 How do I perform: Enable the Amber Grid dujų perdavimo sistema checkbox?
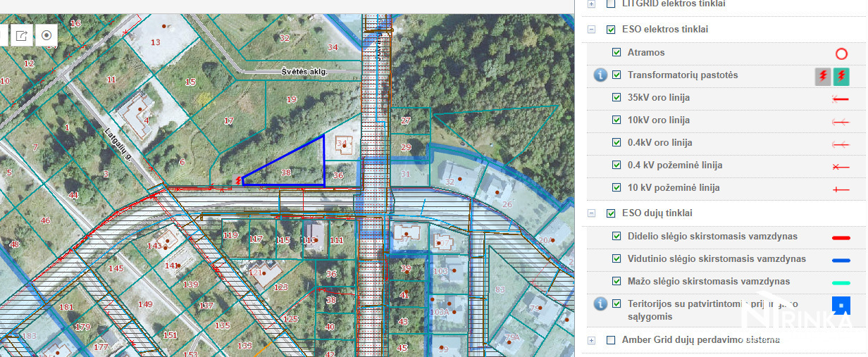coord(611,340)
